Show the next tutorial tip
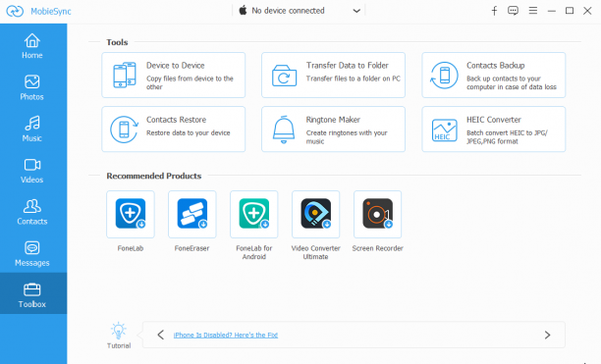 coord(547,335)
